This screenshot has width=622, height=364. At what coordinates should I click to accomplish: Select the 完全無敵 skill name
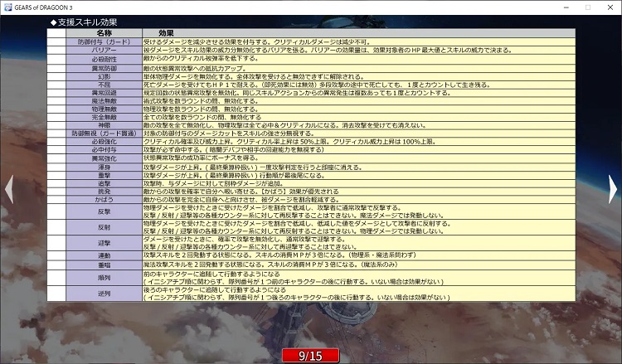pyautogui.click(x=104, y=118)
